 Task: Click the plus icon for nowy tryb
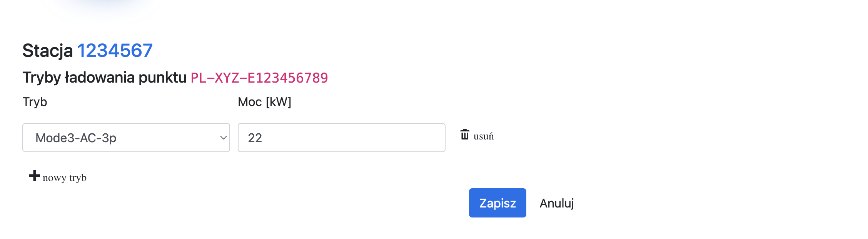(35, 176)
